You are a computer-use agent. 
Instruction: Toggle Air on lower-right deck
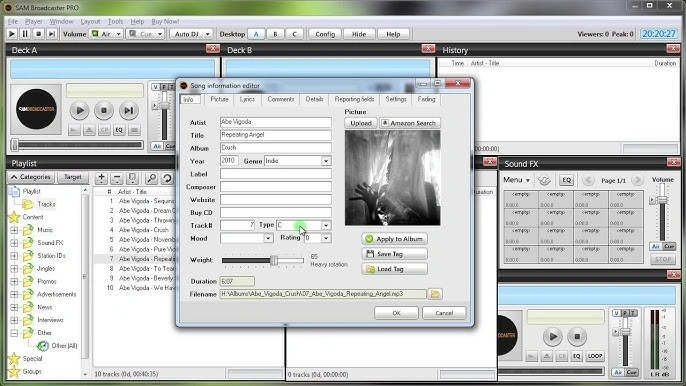point(618,372)
